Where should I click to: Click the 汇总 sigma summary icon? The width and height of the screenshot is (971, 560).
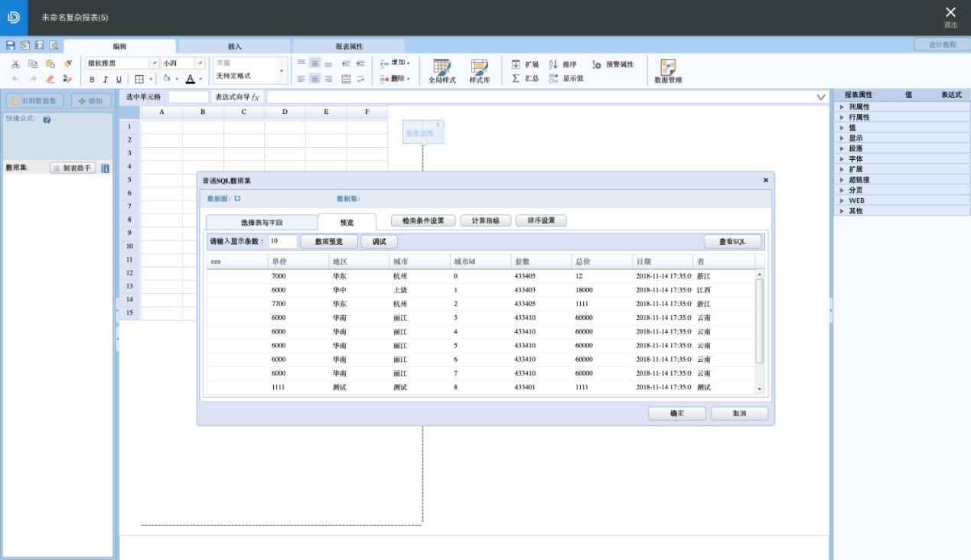(516, 78)
